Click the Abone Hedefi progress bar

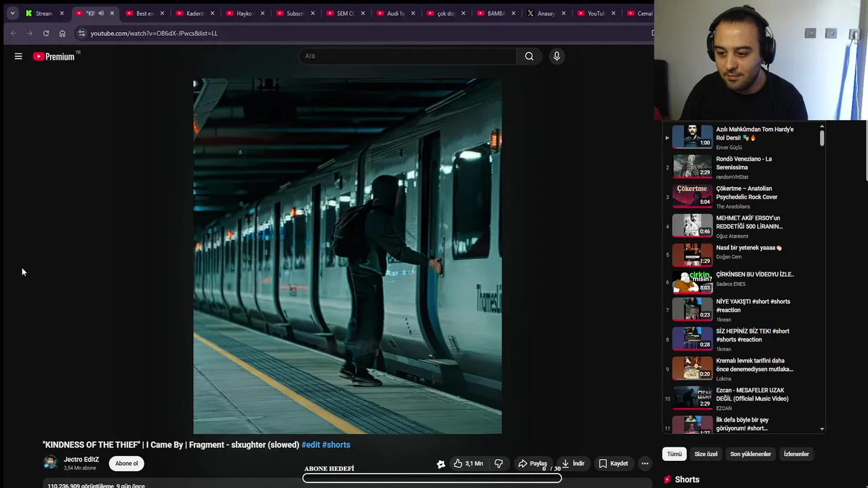(432, 478)
